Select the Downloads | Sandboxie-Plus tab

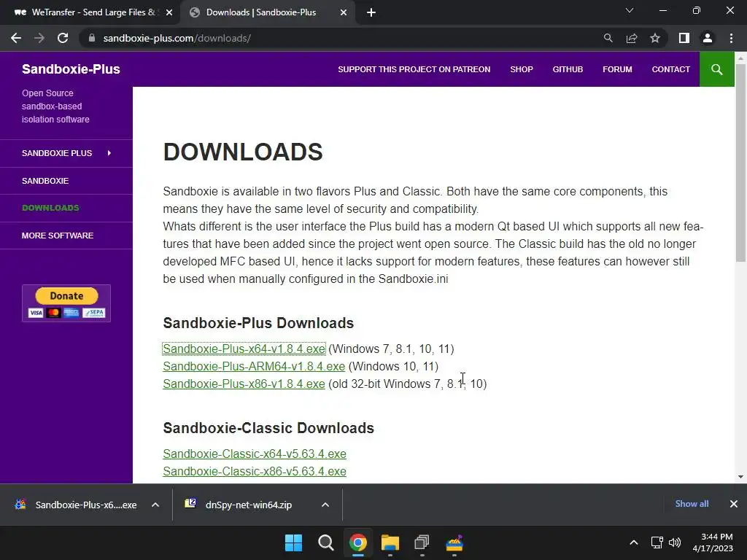click(267, 13)
